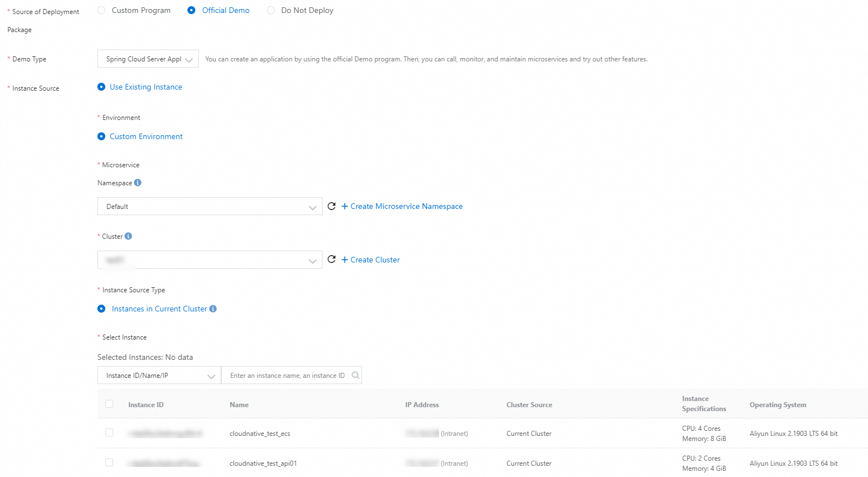Click the Name column header

pyautogui.click(x=239, y=405)
